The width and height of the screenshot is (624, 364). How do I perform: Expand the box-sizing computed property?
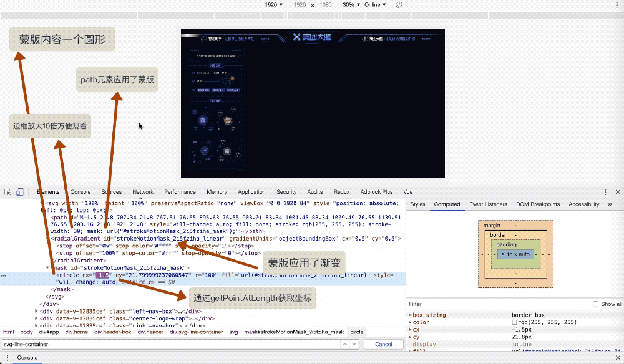pyautogui.click(x=410, y=315)
